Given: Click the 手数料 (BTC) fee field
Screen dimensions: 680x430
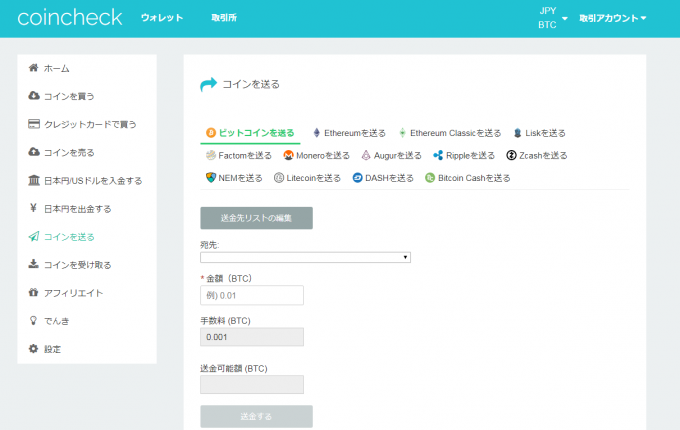Looking at the screenshot, I should coord(252,337).
